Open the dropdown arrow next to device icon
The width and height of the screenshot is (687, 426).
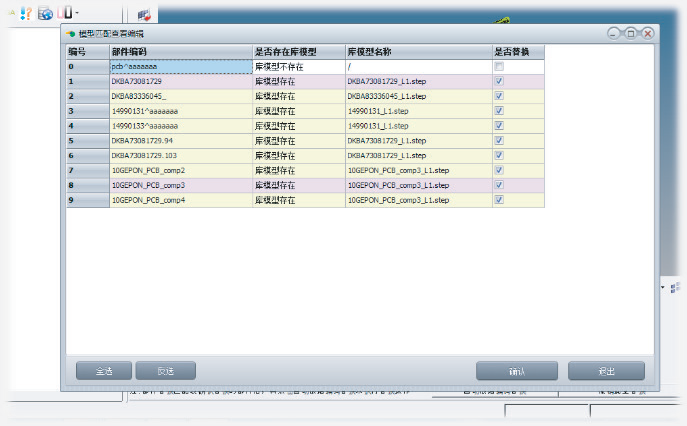pyautogui.click(x=75, y=14)
